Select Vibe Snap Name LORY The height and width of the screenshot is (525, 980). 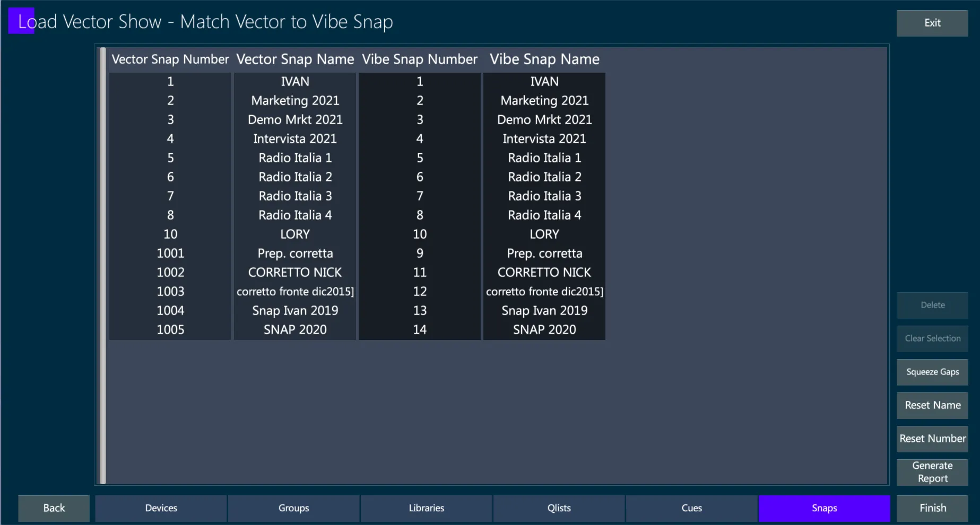[x=544, y=234]
